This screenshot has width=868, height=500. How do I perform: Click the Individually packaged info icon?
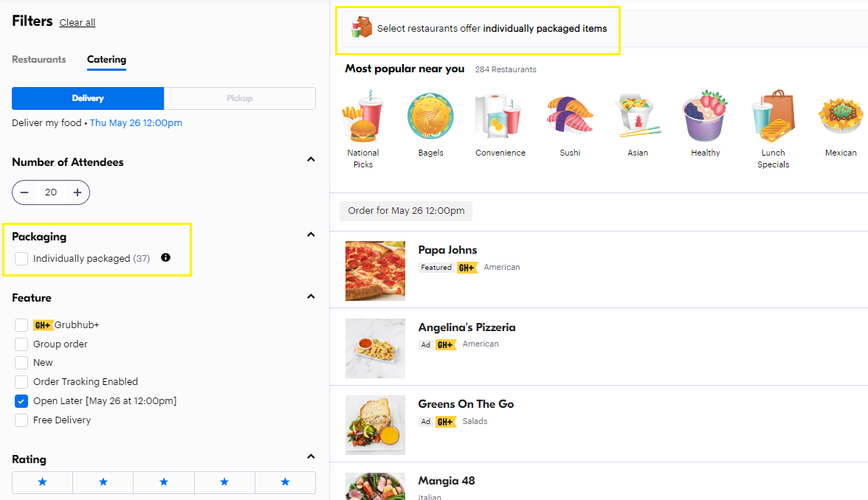click(165, 257)
